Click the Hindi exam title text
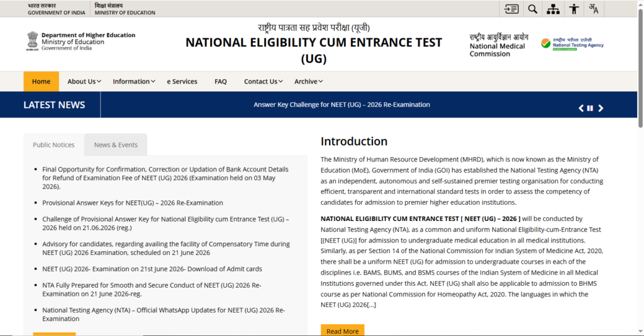Image resolution: width=644 pixels, height=336 pixels. (x=314, y=28)
